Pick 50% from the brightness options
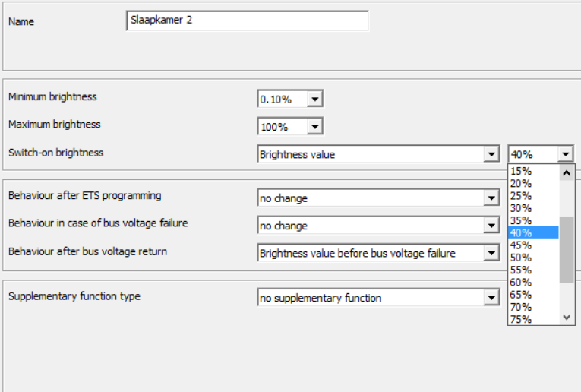This screenshot has width=581, height=392. tap(532, 258)
